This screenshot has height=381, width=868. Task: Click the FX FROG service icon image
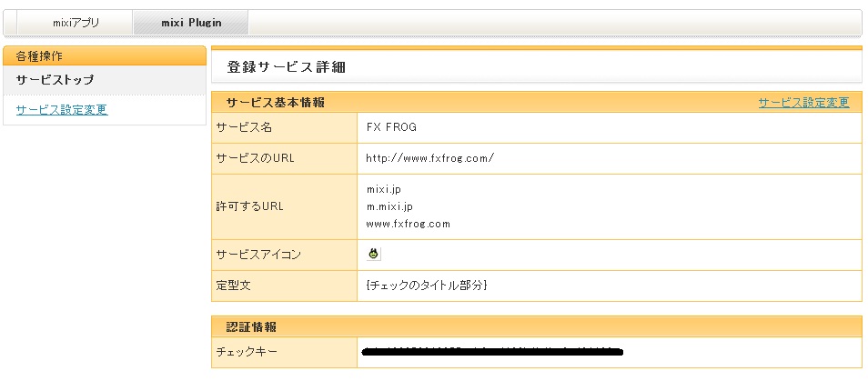point(374,255)
